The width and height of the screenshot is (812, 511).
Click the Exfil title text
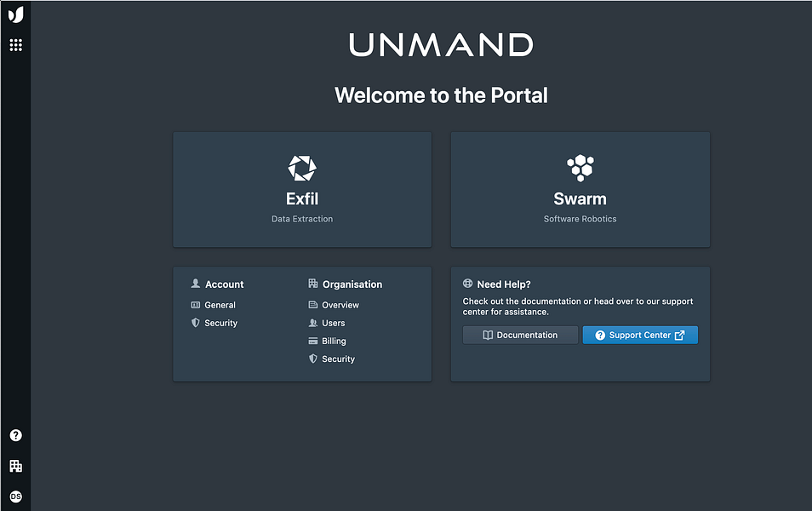302,198
